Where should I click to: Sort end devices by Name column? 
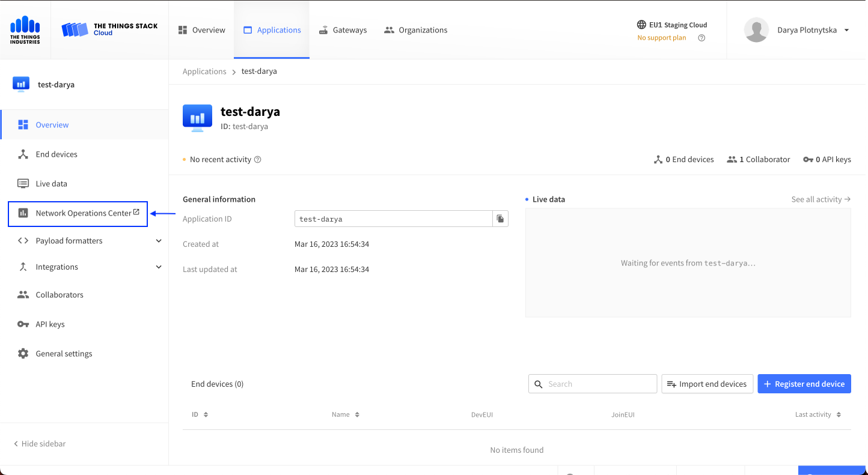tap(346, 415)
